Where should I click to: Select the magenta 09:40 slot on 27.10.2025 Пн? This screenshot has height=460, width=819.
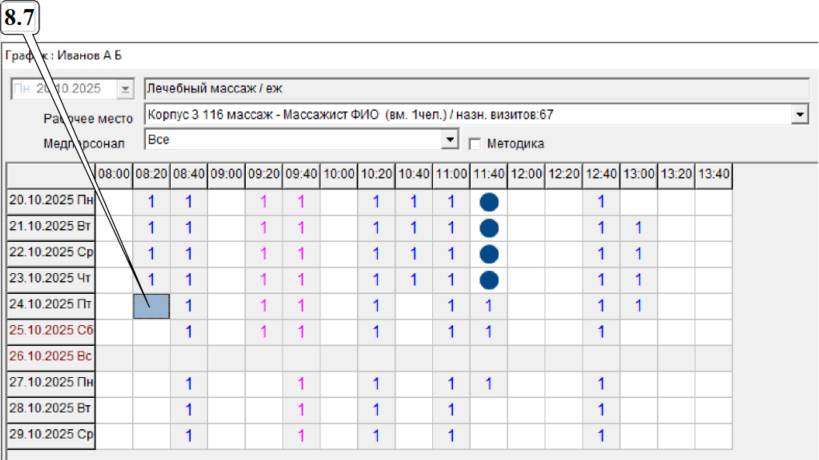(301, 383)
